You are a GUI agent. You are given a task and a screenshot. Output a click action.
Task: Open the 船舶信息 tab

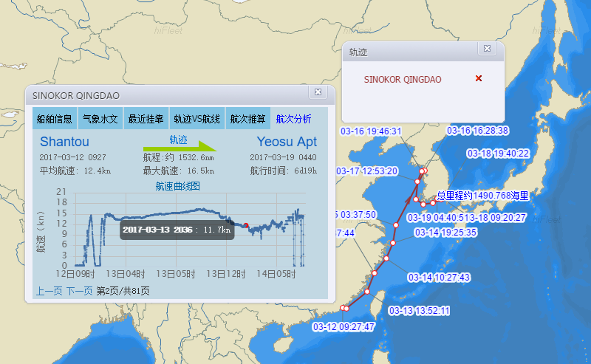point(55,119)
